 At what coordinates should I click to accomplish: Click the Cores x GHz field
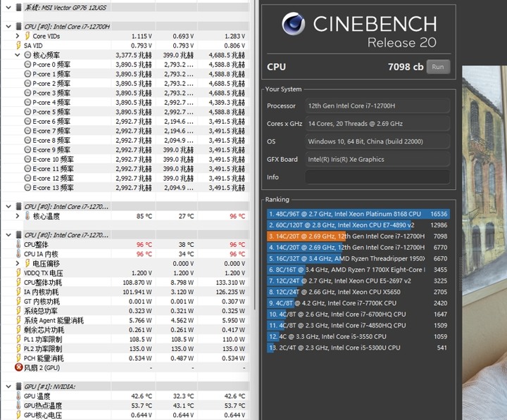[x=377, y=123]
